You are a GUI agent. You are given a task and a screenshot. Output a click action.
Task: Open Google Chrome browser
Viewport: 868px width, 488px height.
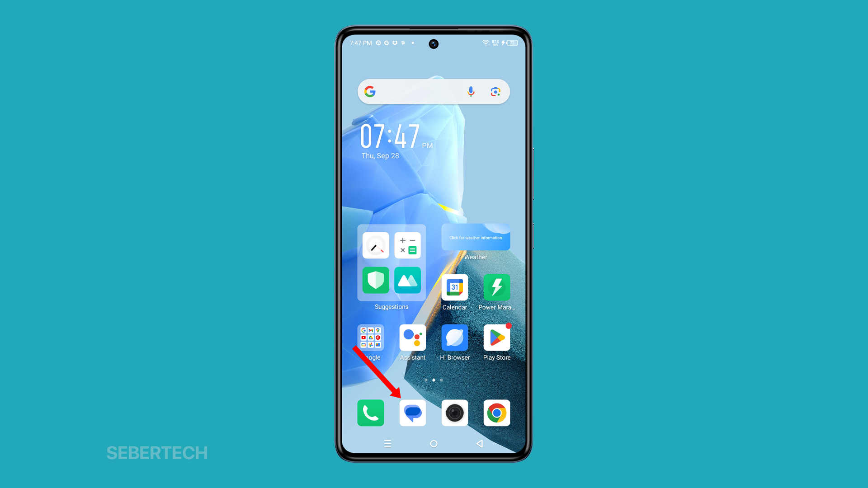[496, 413]
